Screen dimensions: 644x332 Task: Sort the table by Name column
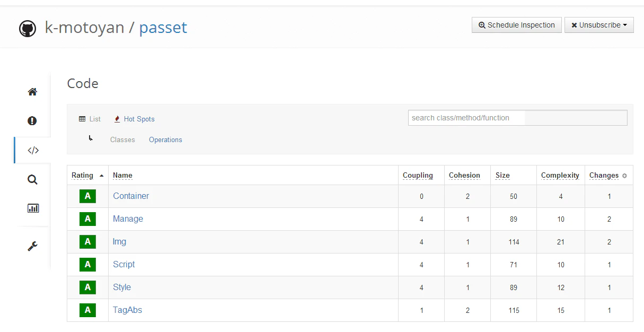click(x=123, y=176)
